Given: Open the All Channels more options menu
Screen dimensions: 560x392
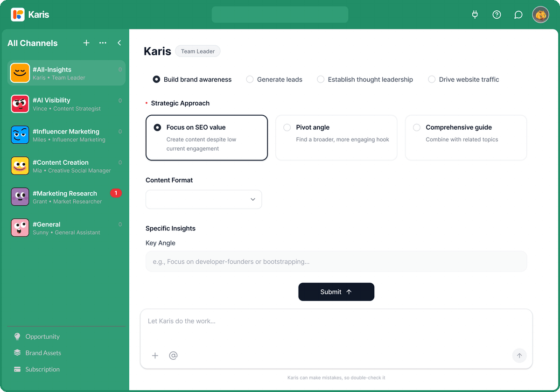Looking at the screenshot, I should [103, 43].
